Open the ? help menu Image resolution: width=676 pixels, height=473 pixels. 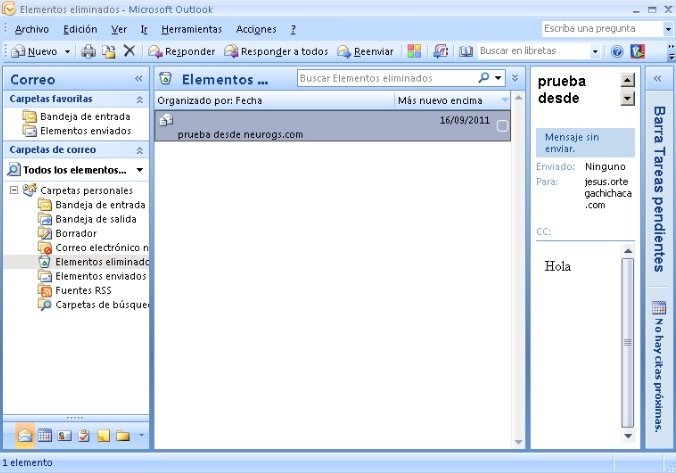(293, 29)
